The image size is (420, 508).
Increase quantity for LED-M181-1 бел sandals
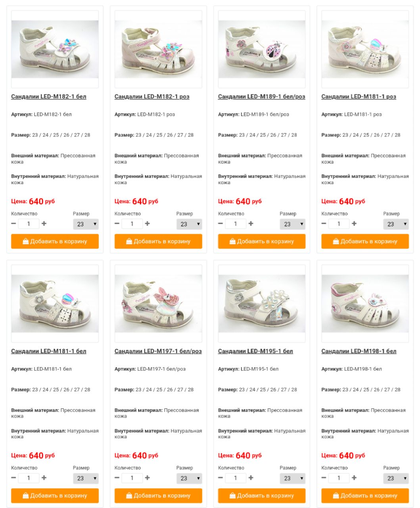[x=44, y=478]
